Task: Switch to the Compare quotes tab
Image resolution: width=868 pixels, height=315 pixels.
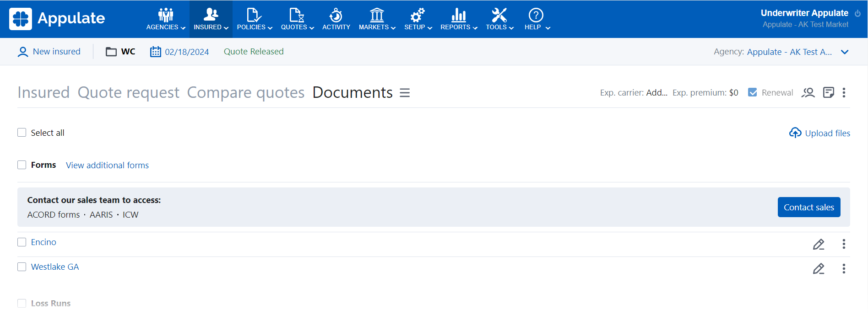Action: point(245,93)
